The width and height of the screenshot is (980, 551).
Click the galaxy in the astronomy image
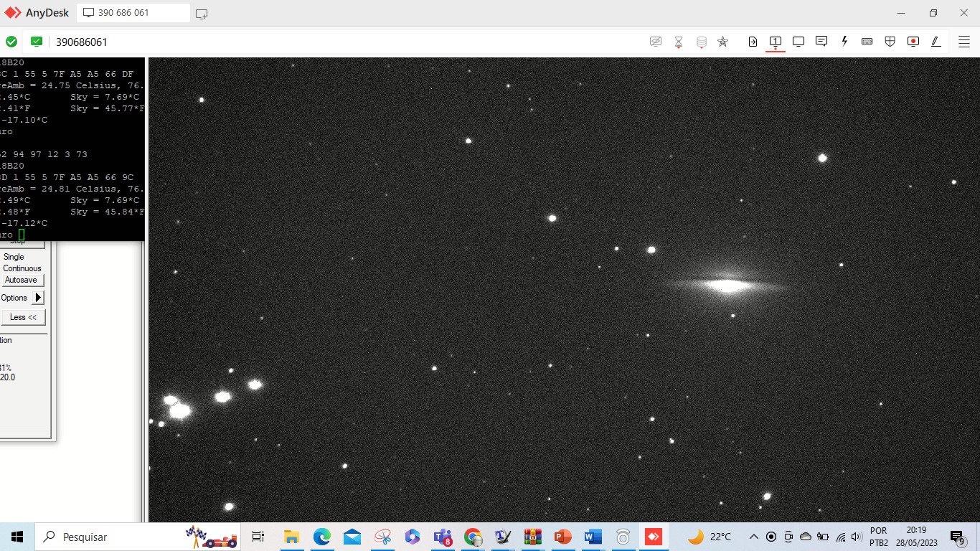click(x=727, y=286)
